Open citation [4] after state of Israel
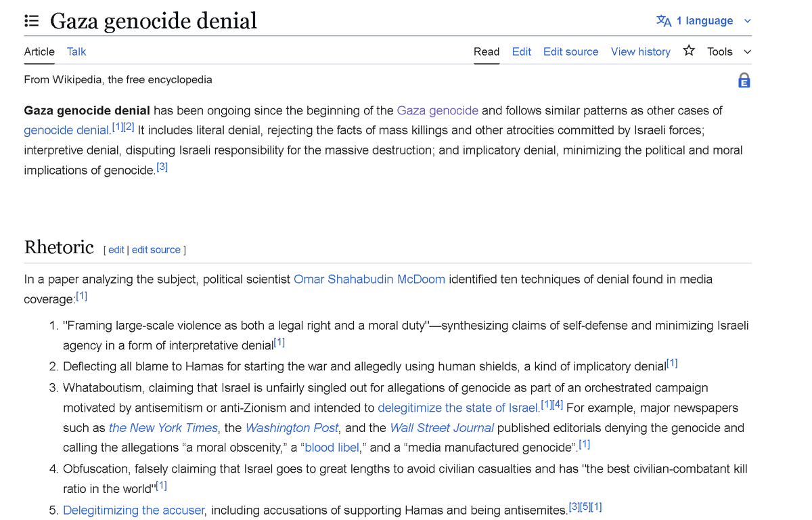Image resolution: width=812 pixels, height=520 pixels. click(558, 405)
